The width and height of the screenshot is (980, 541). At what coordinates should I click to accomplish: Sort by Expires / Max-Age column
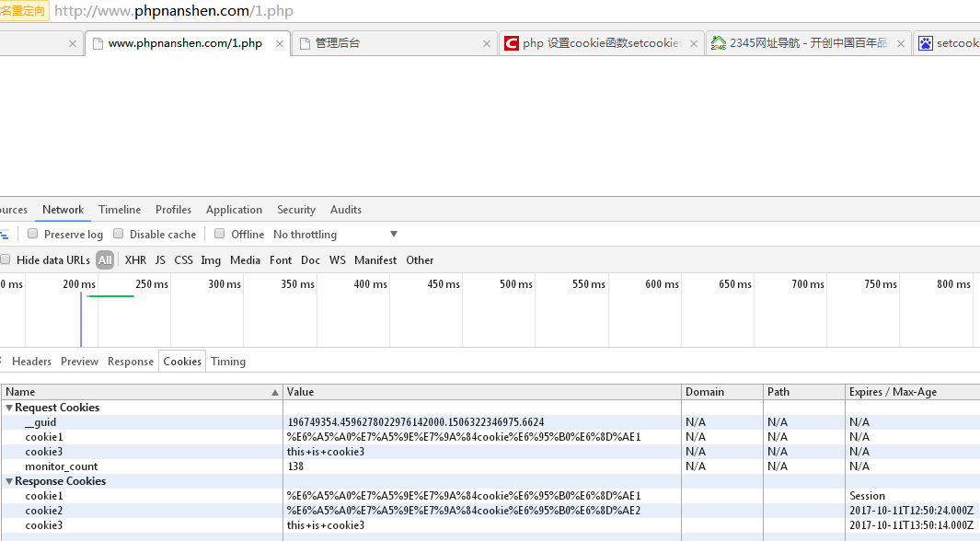click(x=913, y=392)
